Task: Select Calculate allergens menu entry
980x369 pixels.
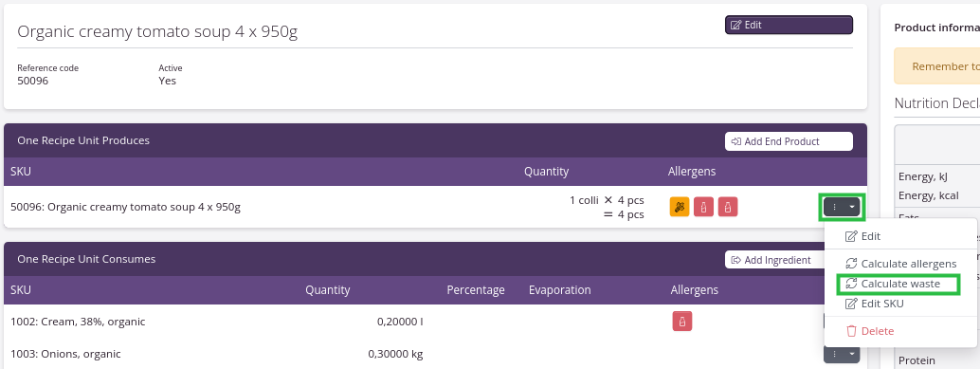Action: pos(900,264)
